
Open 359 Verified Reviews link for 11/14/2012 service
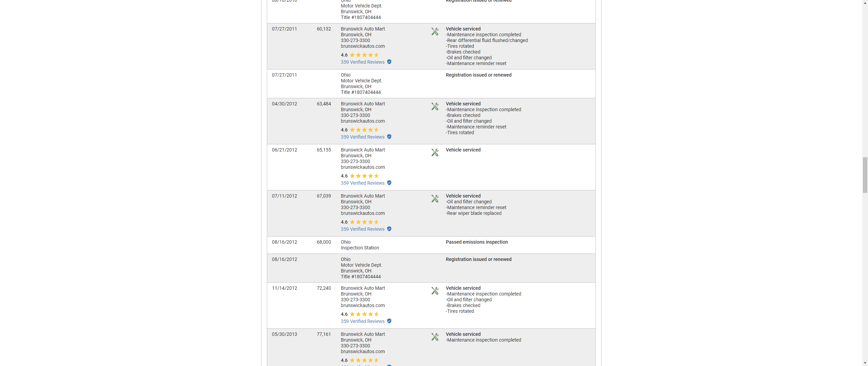click(362, 321)
